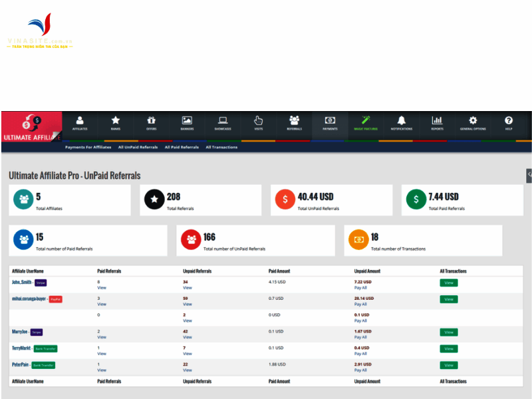Select the Payments For Affiliates menu item
The width and height of the screenshot is (532, 399).
tap(87, 147)
